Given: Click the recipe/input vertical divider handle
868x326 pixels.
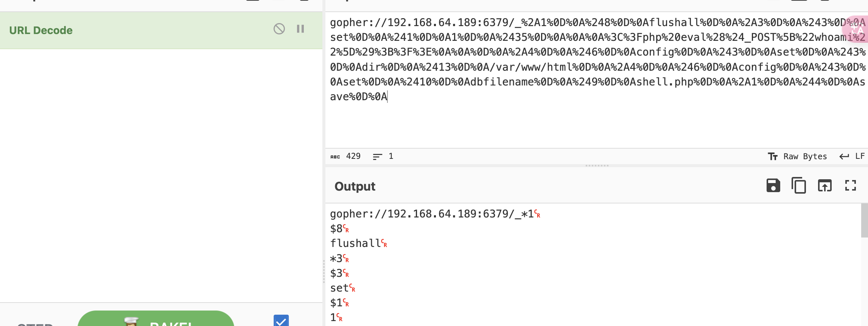Looking at the screenshot, I should [x=324, y=272].
